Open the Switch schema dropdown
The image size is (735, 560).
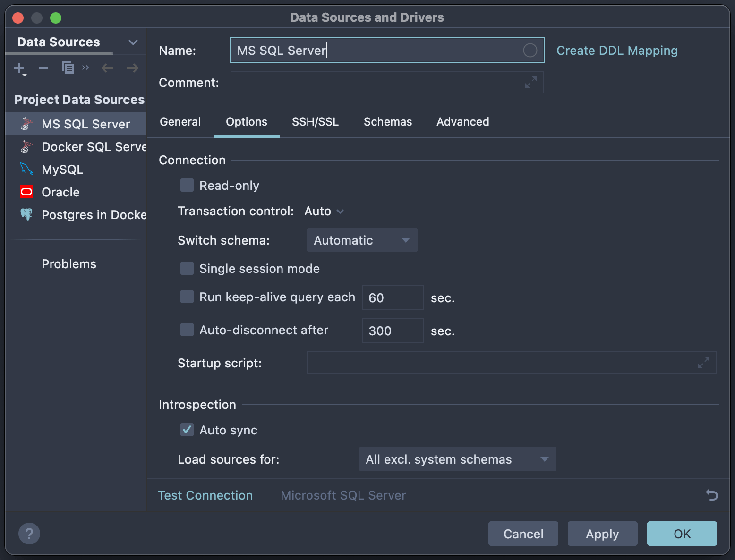pos(362,240)
